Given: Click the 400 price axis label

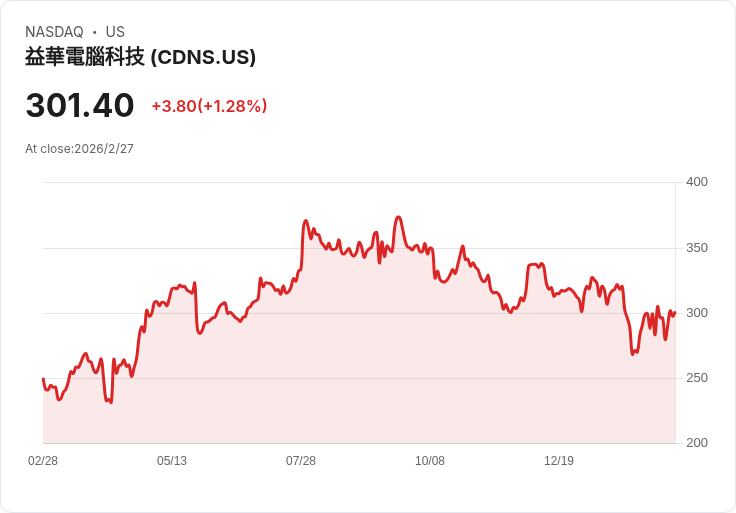Looking at the screenshot, I should pyautogui.click(x=697, y=182).
